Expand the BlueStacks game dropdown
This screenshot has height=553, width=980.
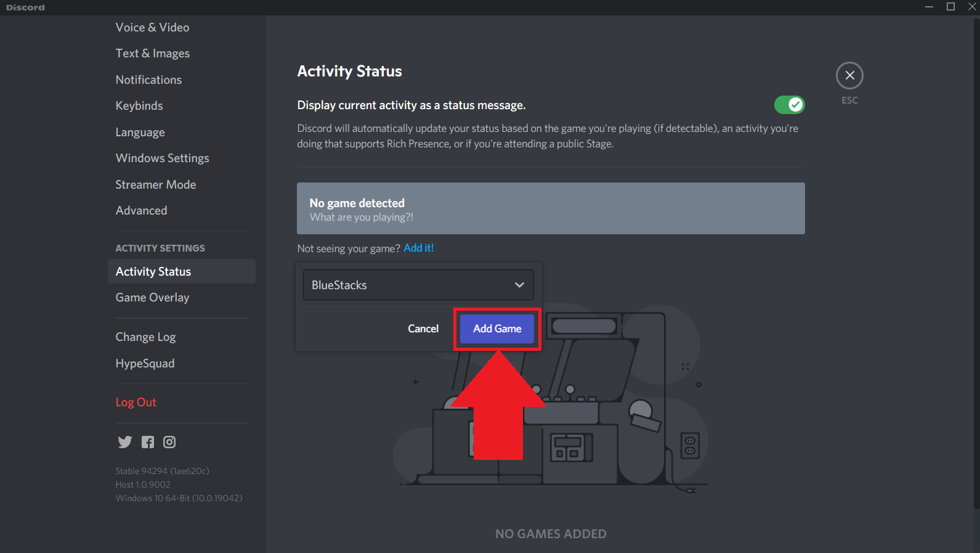click(418, 285)
